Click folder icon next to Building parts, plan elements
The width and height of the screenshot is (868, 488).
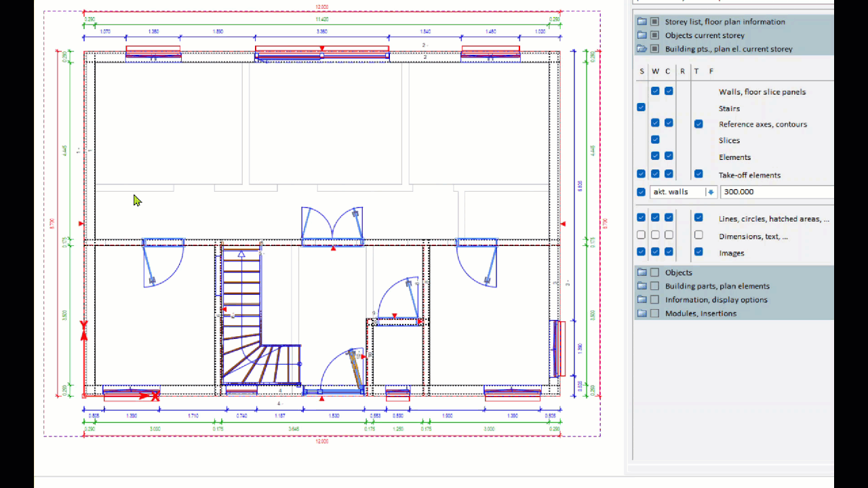point(642,286)
